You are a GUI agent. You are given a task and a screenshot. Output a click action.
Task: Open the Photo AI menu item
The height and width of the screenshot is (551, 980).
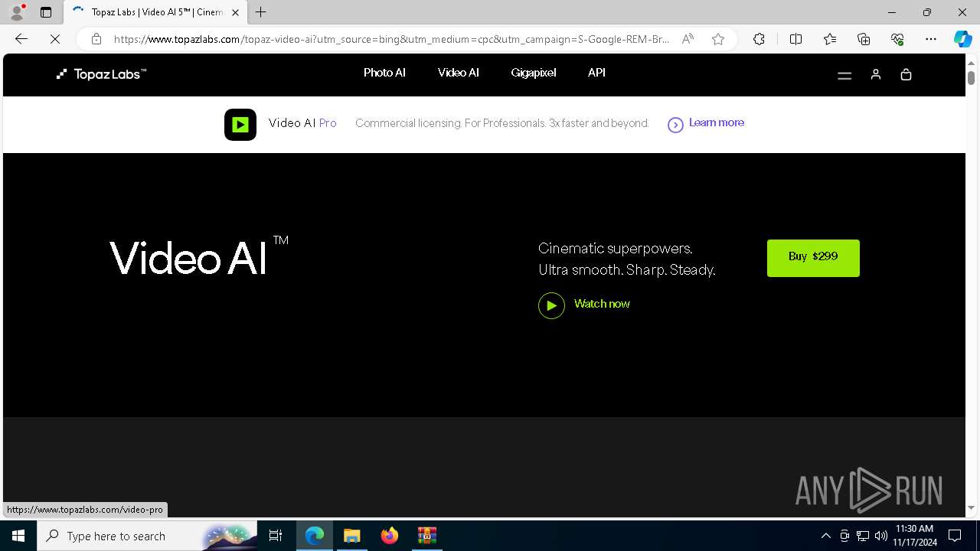click(384, 73)
